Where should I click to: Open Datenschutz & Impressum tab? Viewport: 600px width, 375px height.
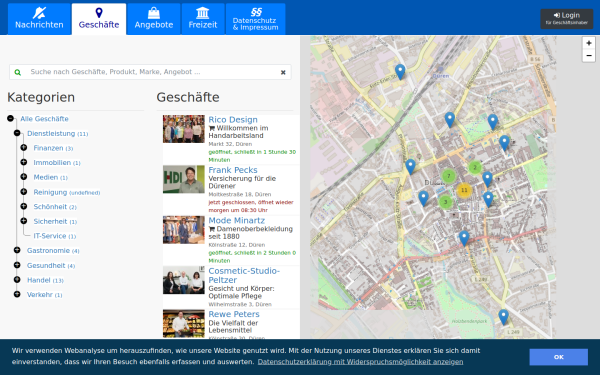[x=255, y=19]
